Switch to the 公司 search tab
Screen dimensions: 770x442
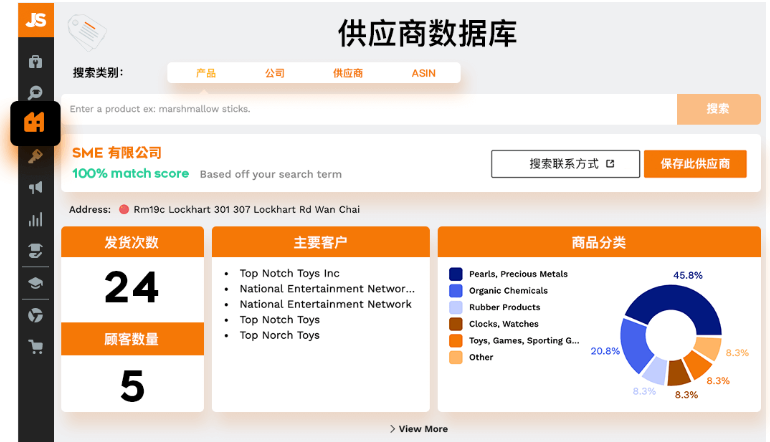275,73
